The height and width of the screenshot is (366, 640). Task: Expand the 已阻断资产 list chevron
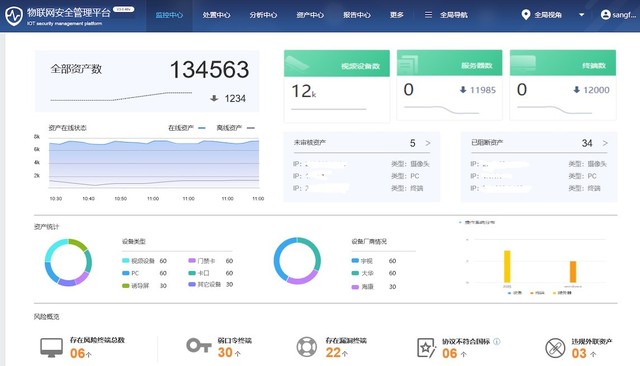tap(605, 143)
